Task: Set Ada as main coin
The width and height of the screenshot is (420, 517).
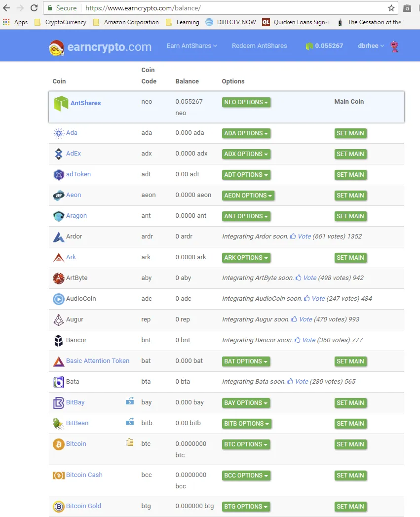Action: (350, 133)
